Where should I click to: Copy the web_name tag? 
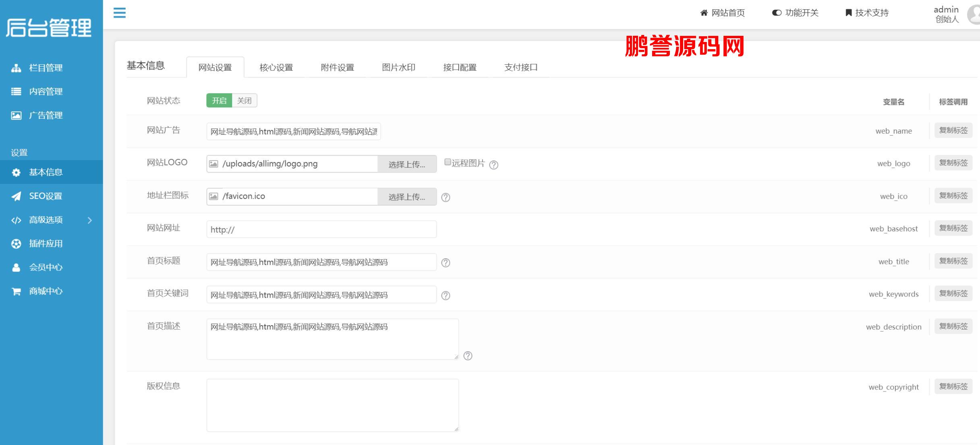point(953,130)
